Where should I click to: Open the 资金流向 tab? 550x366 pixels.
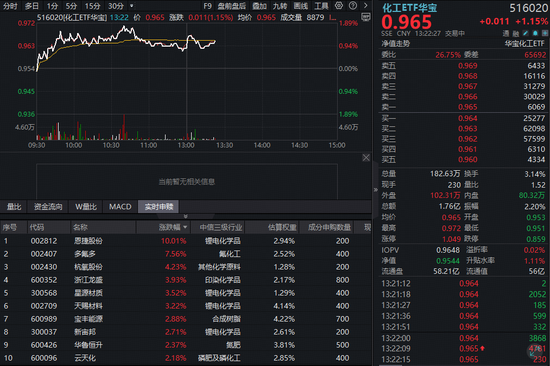(x=48, y=207)
